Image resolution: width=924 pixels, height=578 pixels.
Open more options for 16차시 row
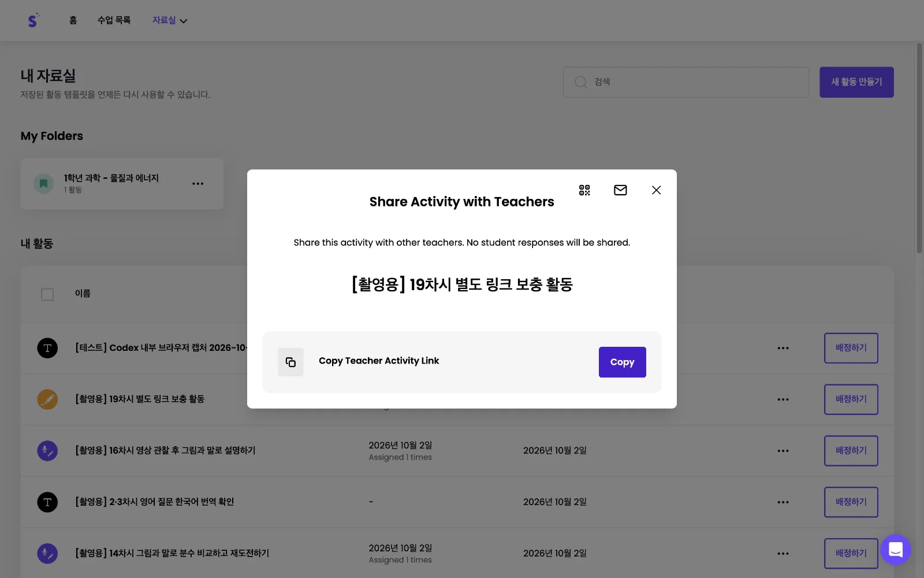783,451
